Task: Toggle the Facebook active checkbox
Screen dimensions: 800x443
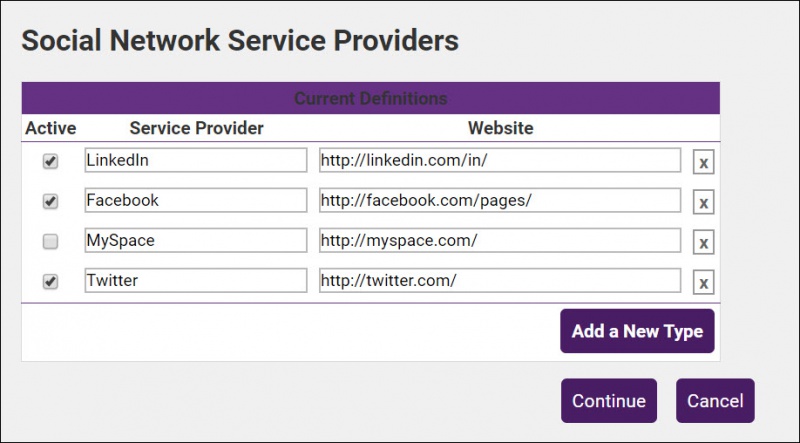Action: 51,201
